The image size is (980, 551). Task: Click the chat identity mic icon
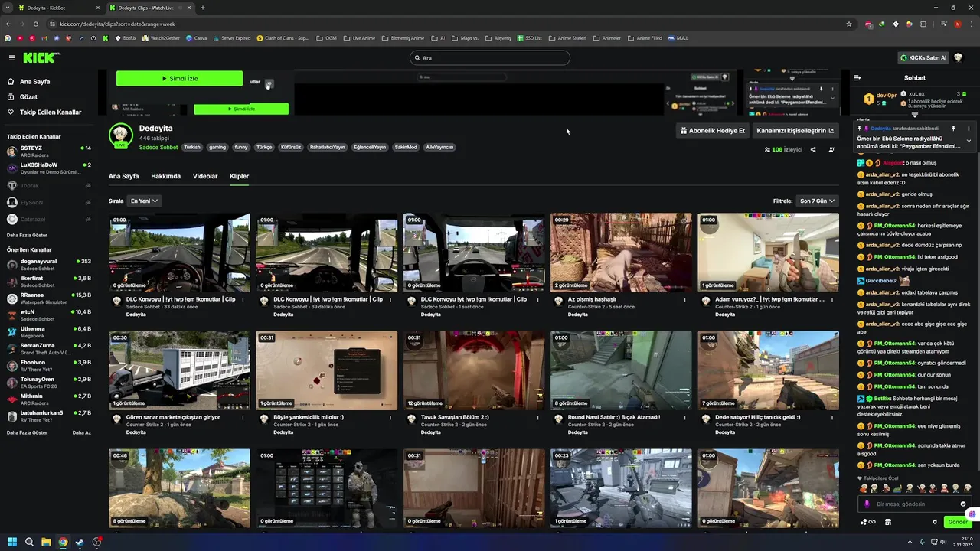tap(867, 504)
